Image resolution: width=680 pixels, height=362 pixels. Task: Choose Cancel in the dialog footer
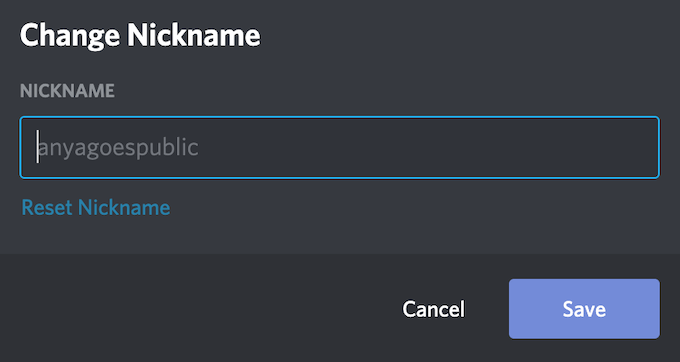(433, 309)
